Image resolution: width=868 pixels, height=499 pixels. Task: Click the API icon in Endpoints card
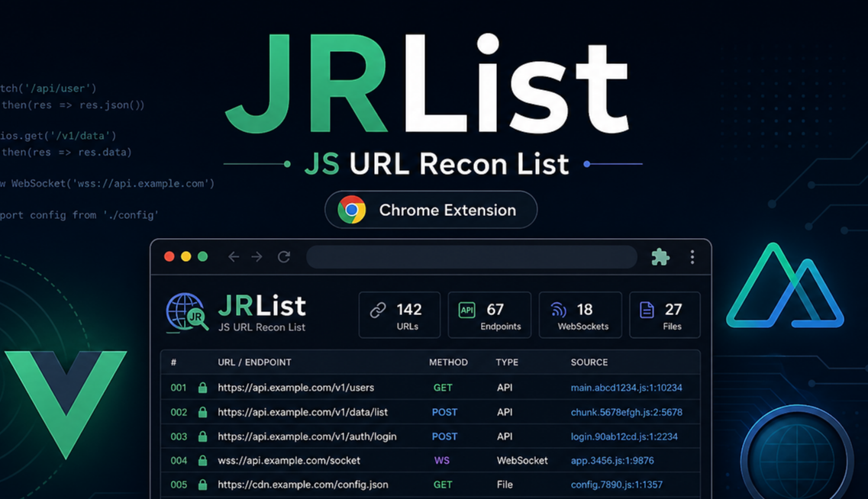click(x=467, y=310)
